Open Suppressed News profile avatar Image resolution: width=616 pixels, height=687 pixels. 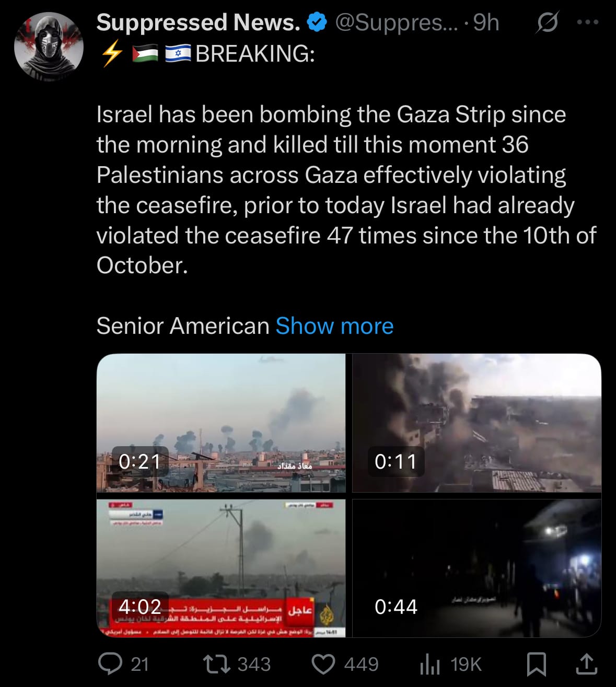(x=49, y=47)
